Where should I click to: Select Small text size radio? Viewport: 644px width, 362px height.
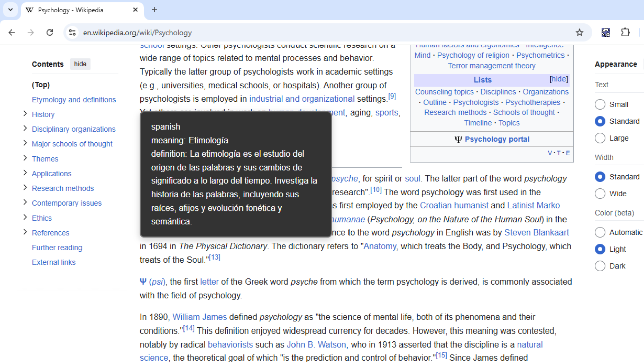point(600,104)
